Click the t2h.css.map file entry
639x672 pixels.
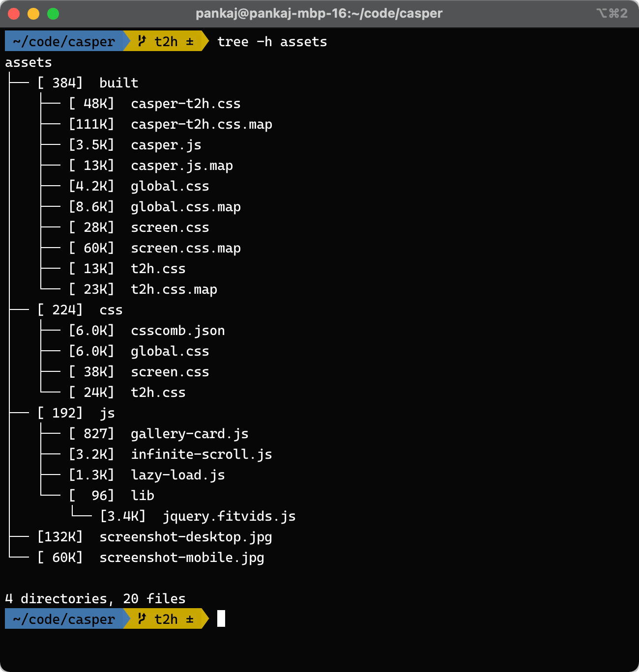click(174, 289)
